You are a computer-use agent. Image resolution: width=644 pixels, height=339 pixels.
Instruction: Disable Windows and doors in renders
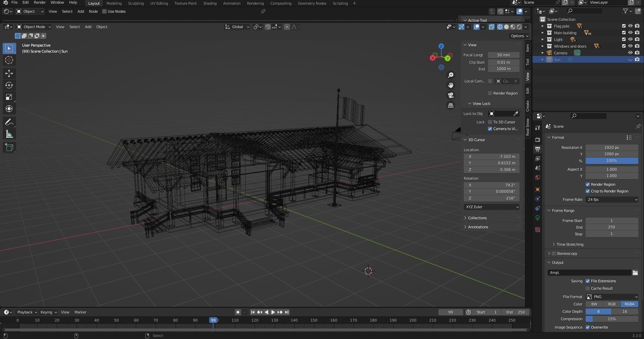[637, 46]
